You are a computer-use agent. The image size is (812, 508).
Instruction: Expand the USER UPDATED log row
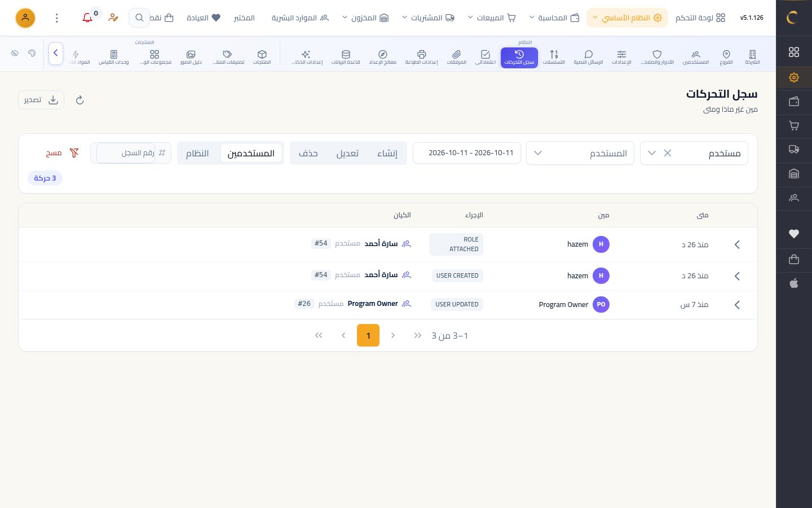(x=737, y=305)
